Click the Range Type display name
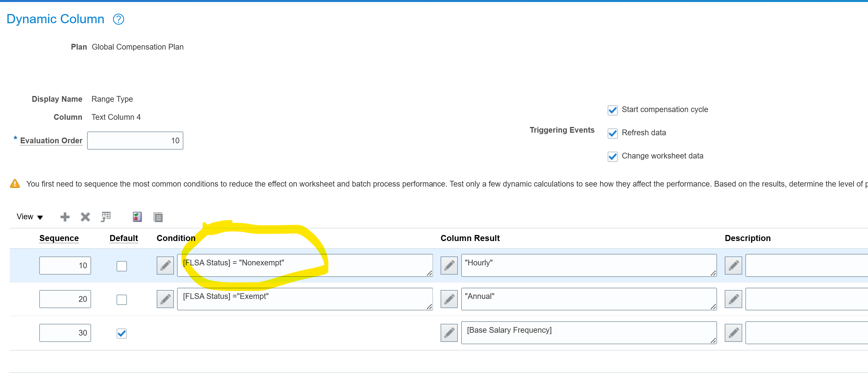The width and height of the screenshot is (868, 374). tap(112, 99)
